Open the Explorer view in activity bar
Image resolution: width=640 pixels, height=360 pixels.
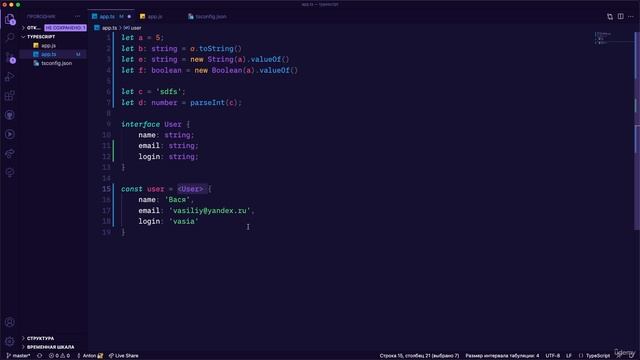[x=10, y=19]
